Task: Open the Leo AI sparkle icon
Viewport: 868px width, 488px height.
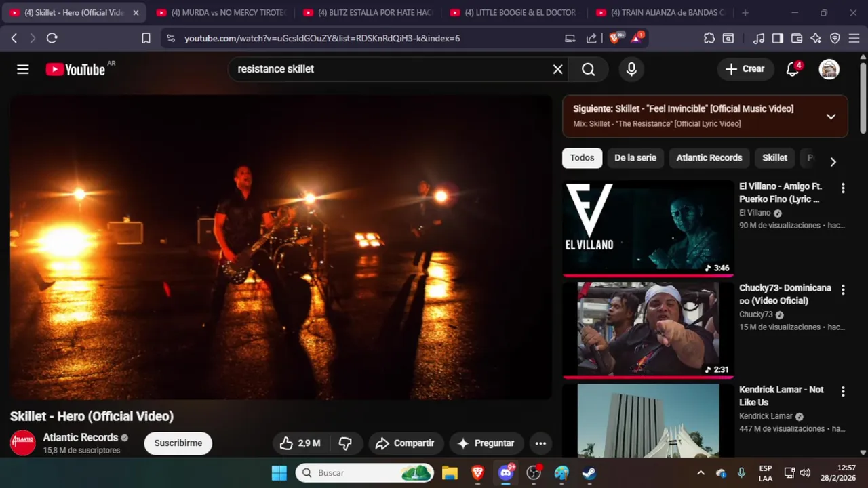Action: pos(816,39)
